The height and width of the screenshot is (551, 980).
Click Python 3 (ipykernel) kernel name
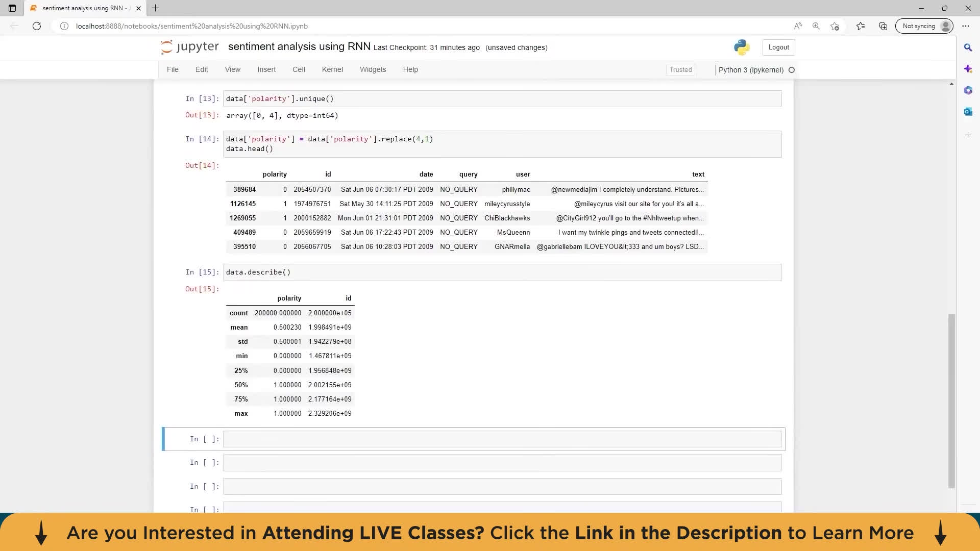pyautogui.click(x=751, y=70)
